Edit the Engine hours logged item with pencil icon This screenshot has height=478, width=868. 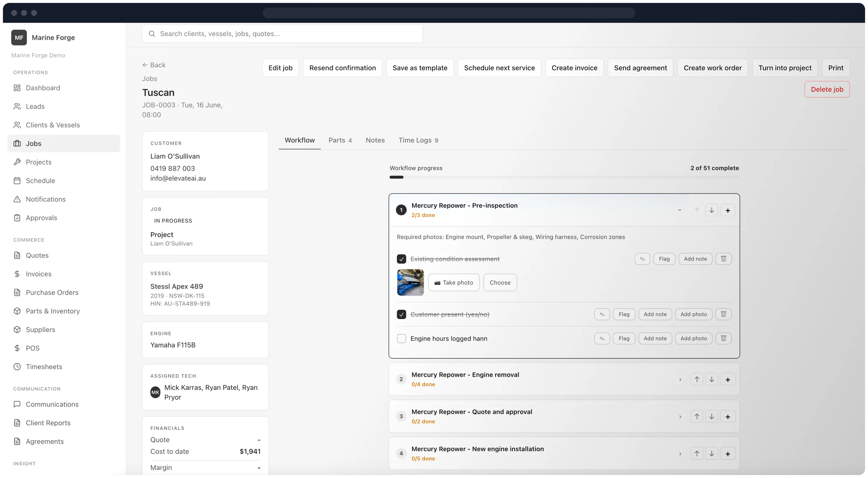pyautogui.click(x=602, y=338)
